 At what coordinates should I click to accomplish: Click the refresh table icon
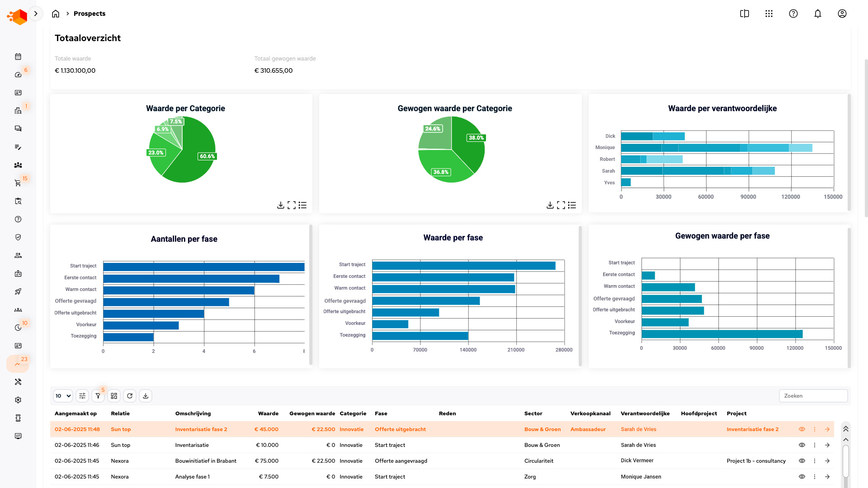coord(130,396)
